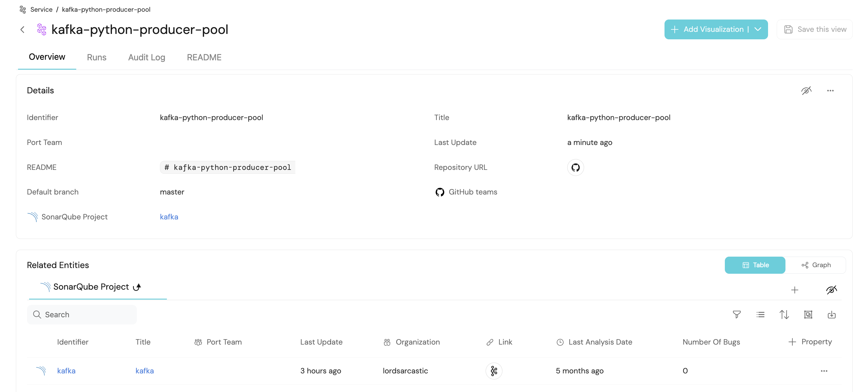This screenshot has height=392, width=868.
Task: Open the kafka identifier link in table
Action: click(66, 371)
